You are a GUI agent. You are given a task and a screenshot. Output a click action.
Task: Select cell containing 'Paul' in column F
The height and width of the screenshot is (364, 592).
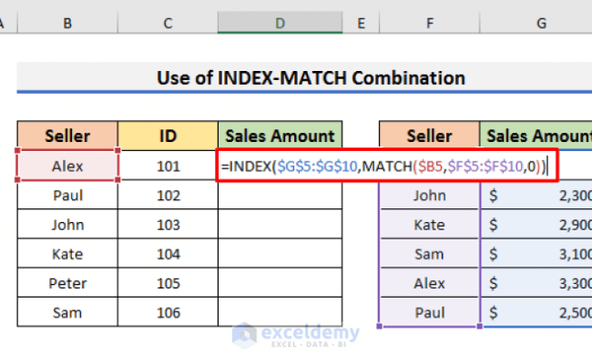click(x=429, y=312)
